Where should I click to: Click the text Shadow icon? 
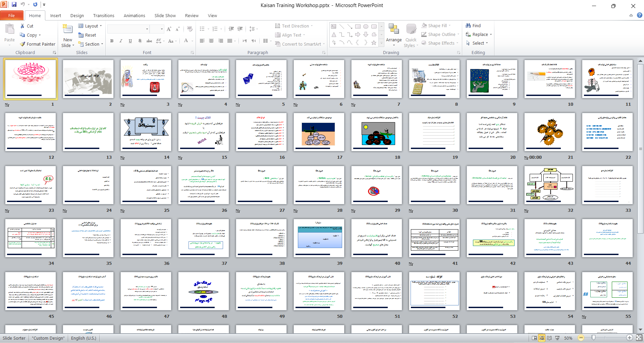140,41
